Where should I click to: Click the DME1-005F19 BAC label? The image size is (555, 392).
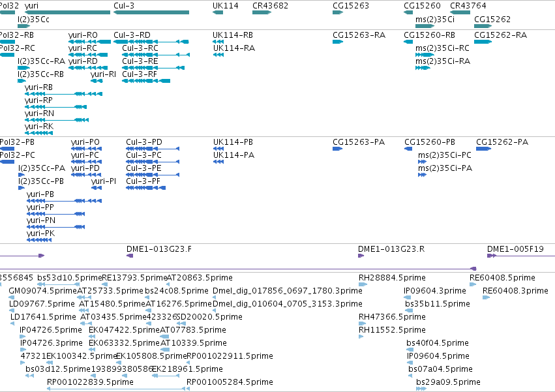pyautogui.click(x=515, y=249)
